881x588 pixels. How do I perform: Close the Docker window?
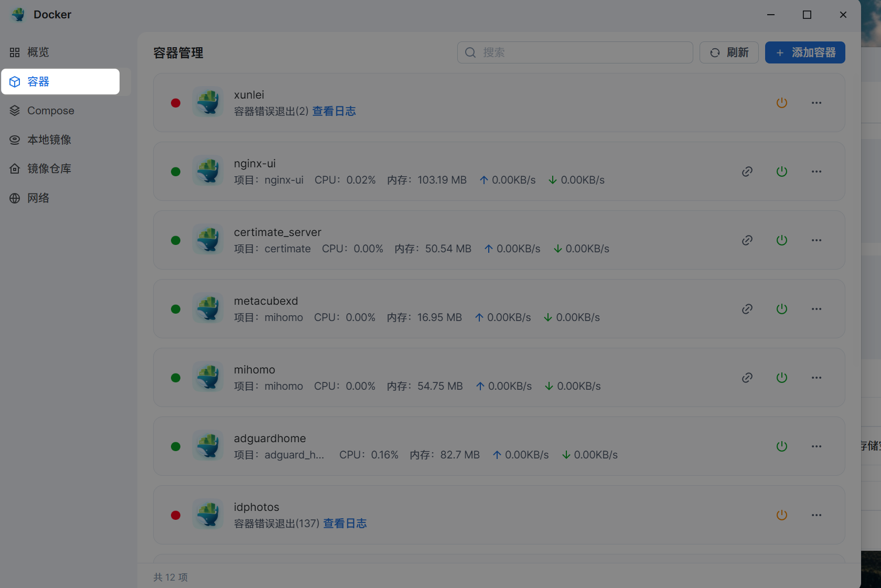pyautogui.click(x=843, y=15)
